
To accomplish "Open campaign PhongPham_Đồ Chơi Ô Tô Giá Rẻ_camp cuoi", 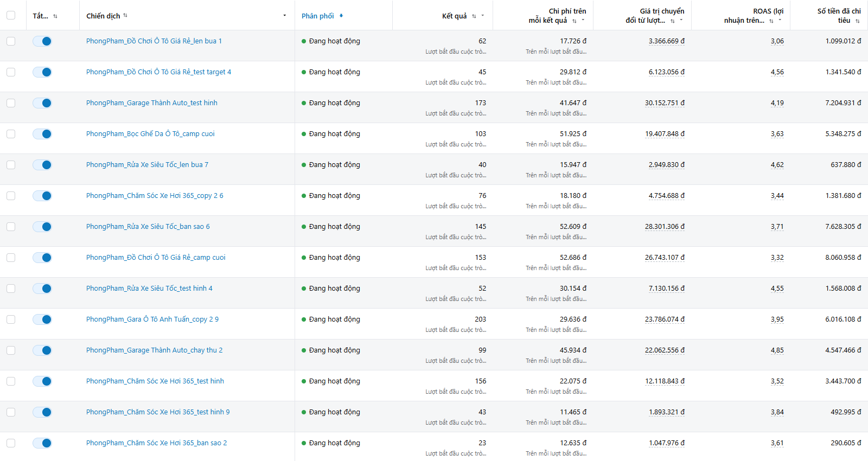I will tap(156, 258).
